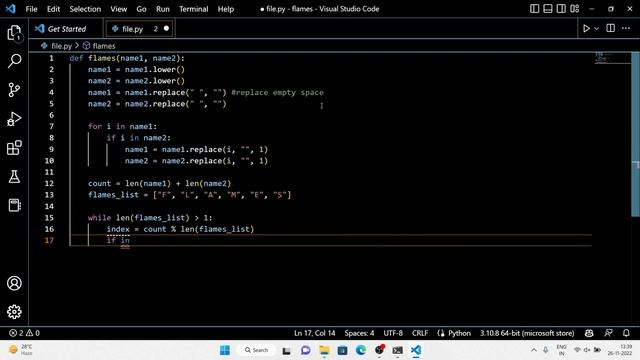Open the weather widget on taskbar
Screen dimensions: 640x360
click(20, 350)
